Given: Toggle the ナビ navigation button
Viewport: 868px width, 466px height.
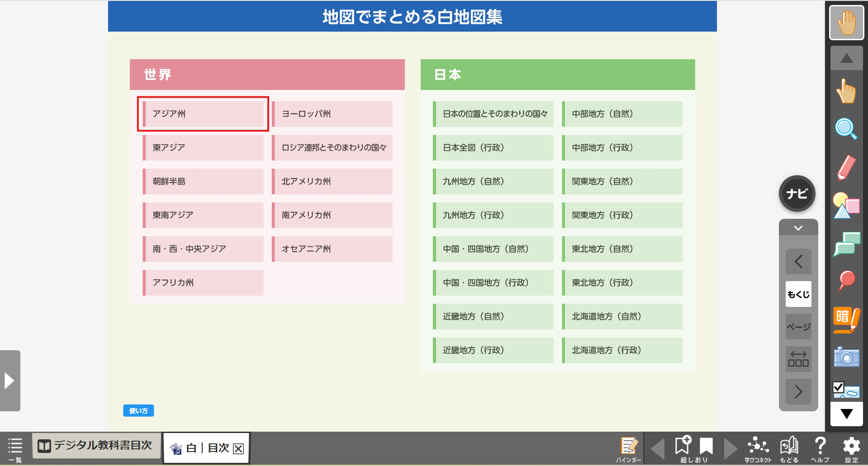Looking at the screenshot, I should [x=797, y=194].
